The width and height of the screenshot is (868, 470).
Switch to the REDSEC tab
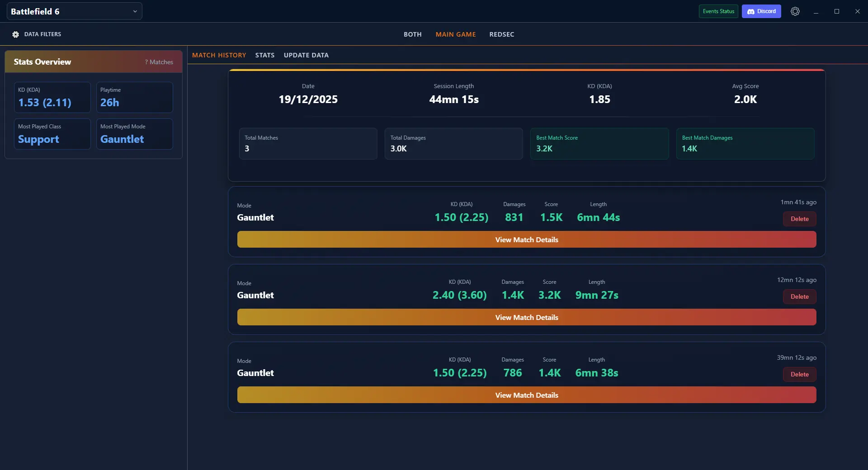point(502,34)
